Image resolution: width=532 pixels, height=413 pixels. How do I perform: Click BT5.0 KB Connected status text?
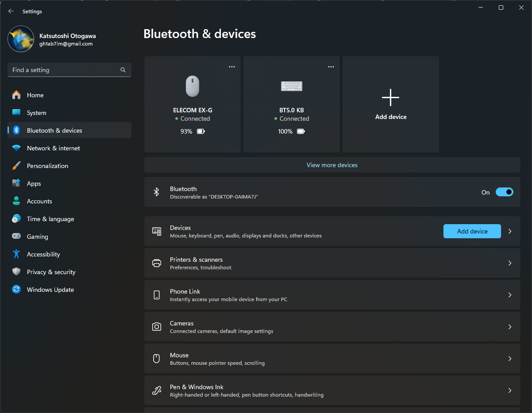pyautogui.click(x=294, y=119)
